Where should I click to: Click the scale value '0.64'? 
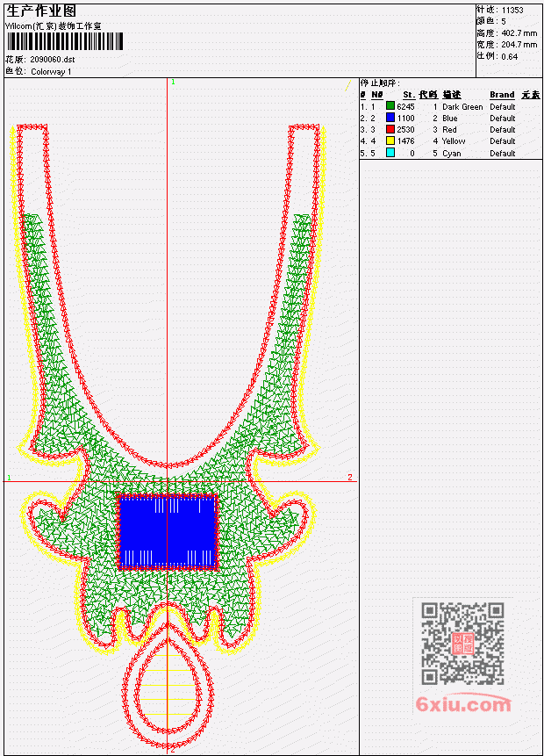[509, 56]
